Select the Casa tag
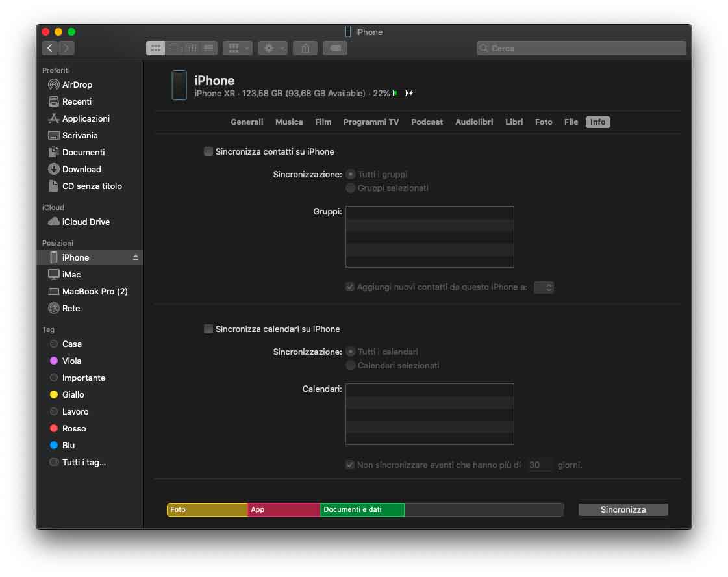The width and height of the screenshot is (728, 577). click(89, 344)
